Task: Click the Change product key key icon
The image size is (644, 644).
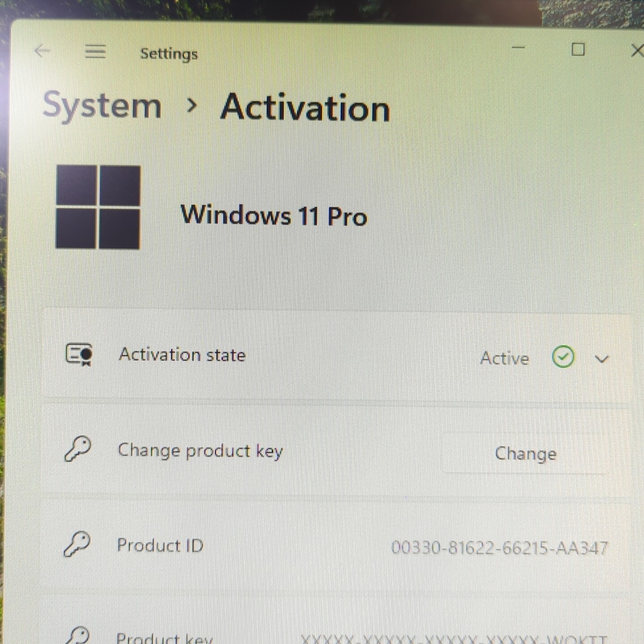Action: (78, 449)
